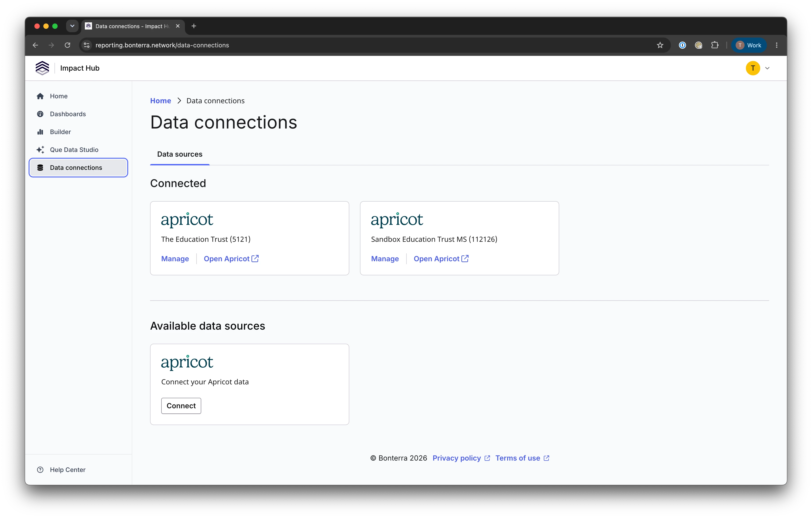Open the Privacy policy link

(461, 458)
